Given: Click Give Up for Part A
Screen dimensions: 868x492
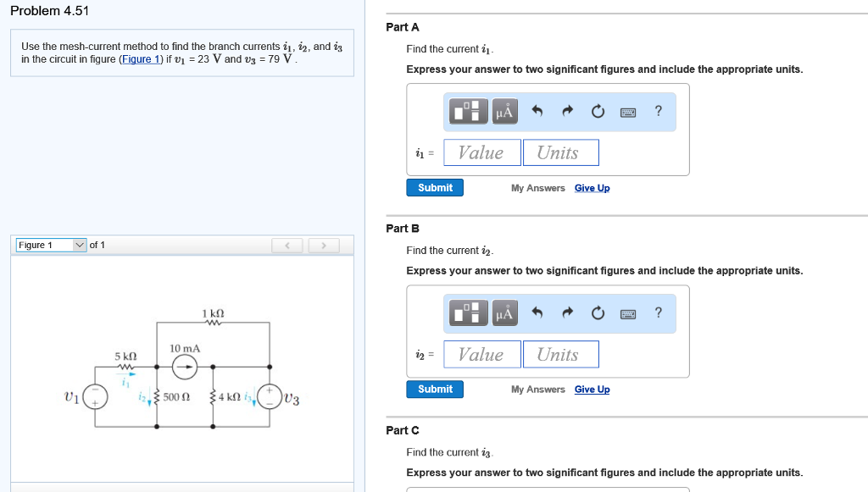Looking at the screenshot, I should pyautogui.click(x=592, y=187).
